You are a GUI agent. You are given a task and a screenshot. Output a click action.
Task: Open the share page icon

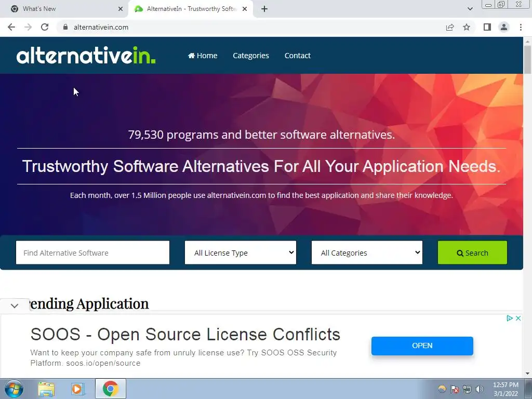pyautogui.click(x=450, y=27)
